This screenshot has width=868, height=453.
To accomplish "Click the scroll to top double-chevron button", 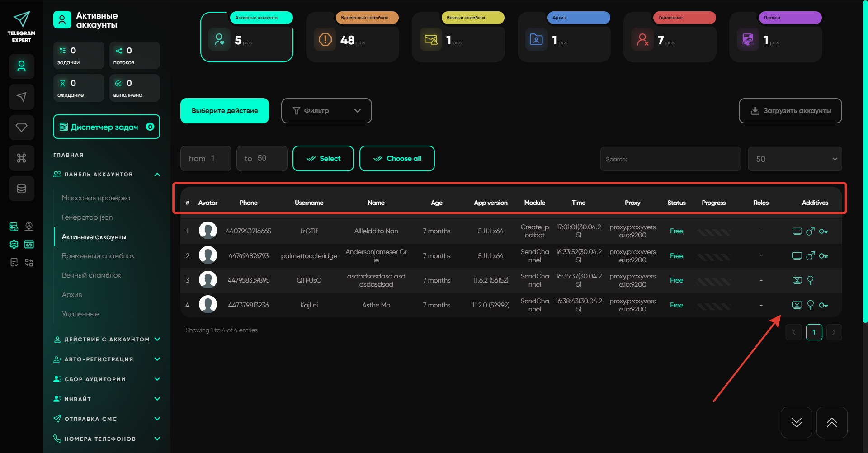I will 831,423.
